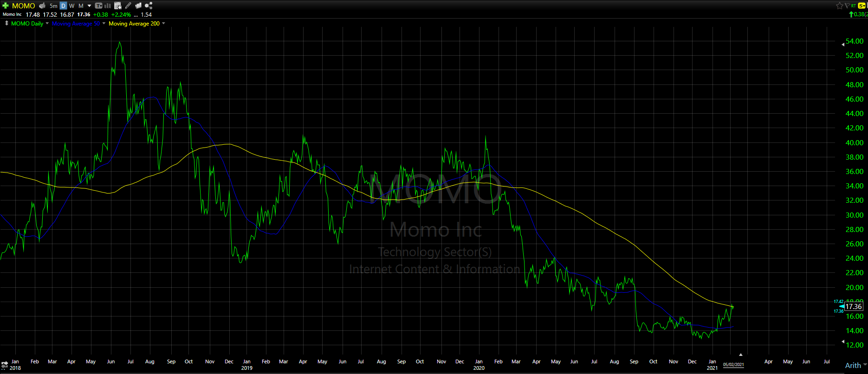Select the pencil drawing tool
This screenshot has width=868, height=374.
pyautogui.click(x=128, y=6)
